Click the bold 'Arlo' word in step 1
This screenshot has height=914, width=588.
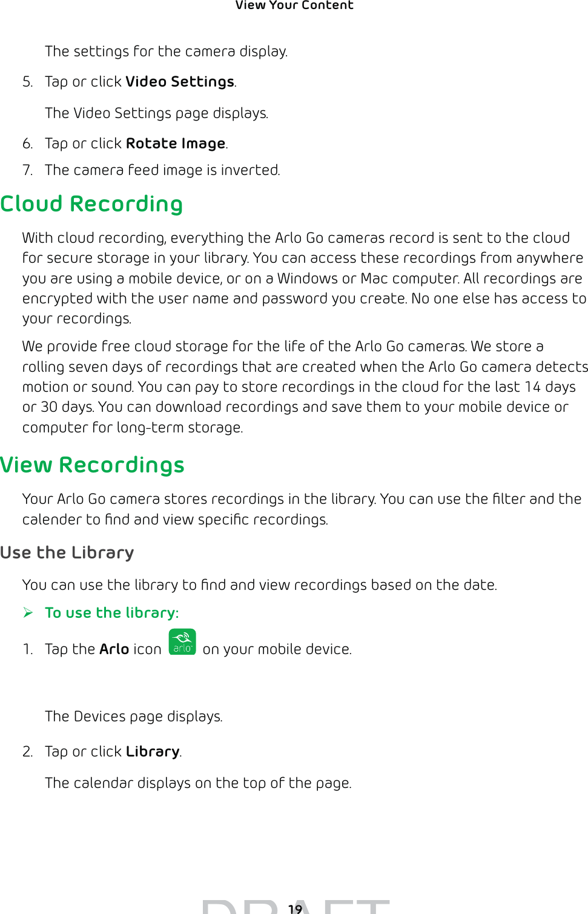coord(114,649)
